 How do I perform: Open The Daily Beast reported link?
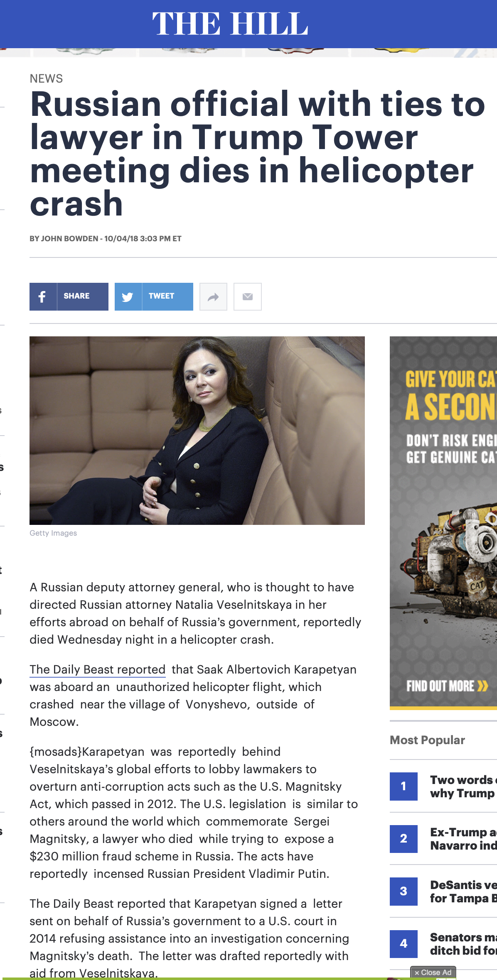(98, 669)
